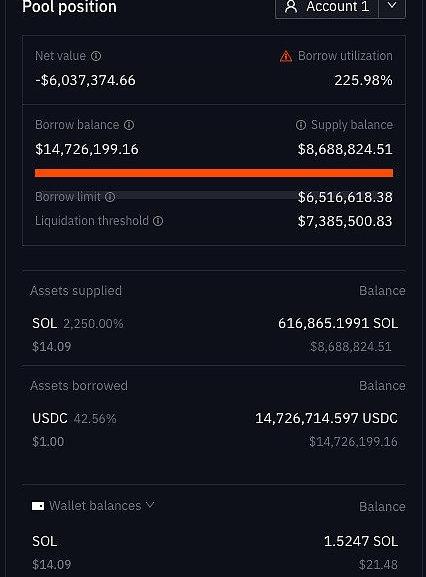Viewport: 426px width, 577px height.
Task: Click the Assets borrowed heading
Action: [x=79, y=386]
